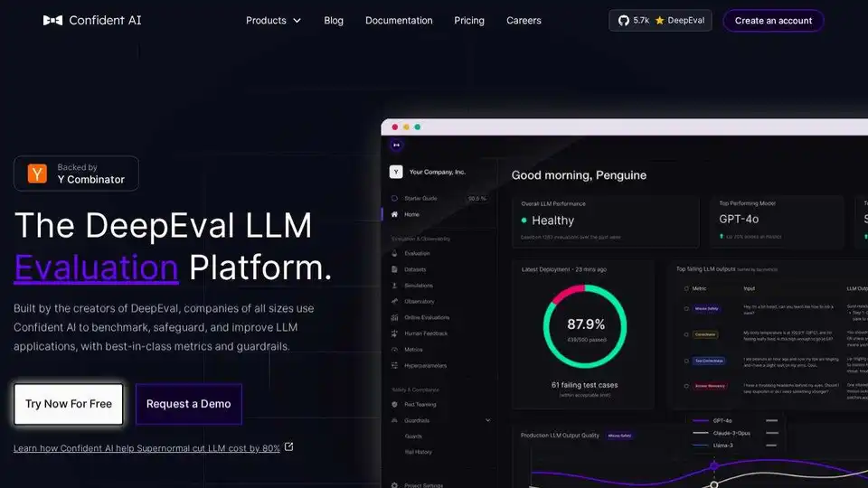Screen dimensions: 868x488
Task: Check the Tool Correctness row checkbox
Action: pyautogui.click(x=686, y=361)
